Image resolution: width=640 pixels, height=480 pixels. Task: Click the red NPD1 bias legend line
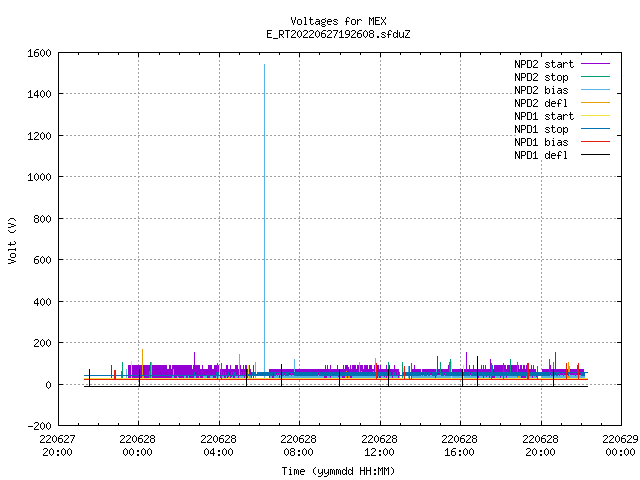[595, 142]
